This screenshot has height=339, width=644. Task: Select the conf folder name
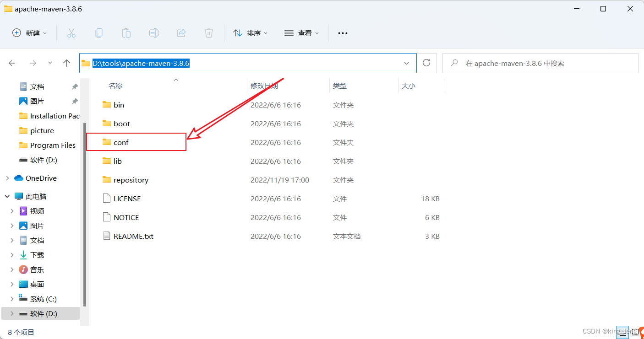[121, 142]
